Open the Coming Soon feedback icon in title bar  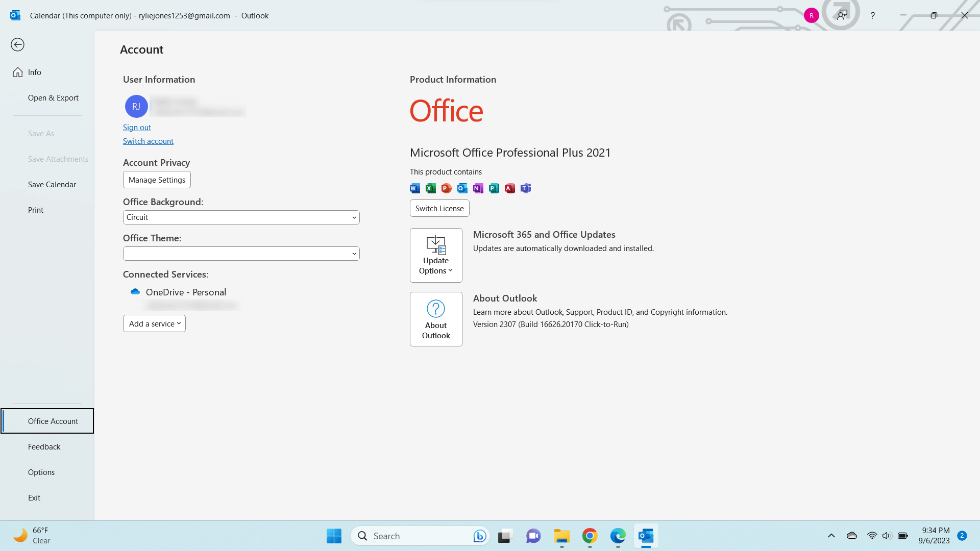click(842, 15)
